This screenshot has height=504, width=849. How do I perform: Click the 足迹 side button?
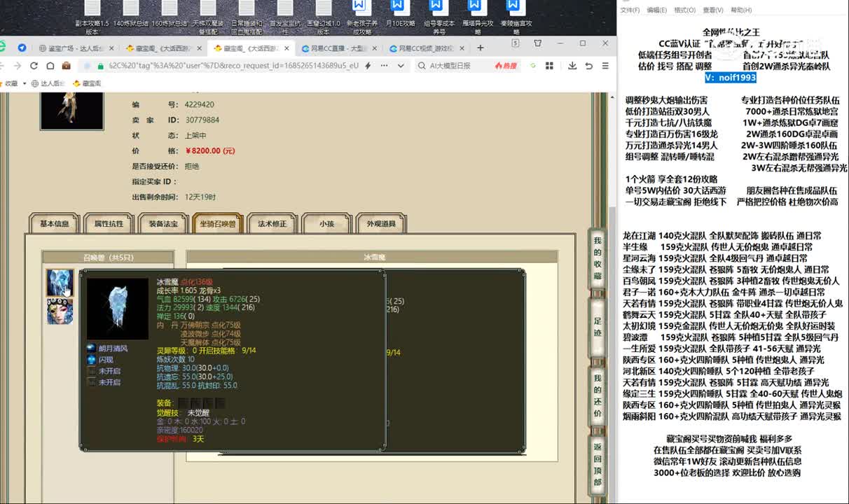click(598, 325)
